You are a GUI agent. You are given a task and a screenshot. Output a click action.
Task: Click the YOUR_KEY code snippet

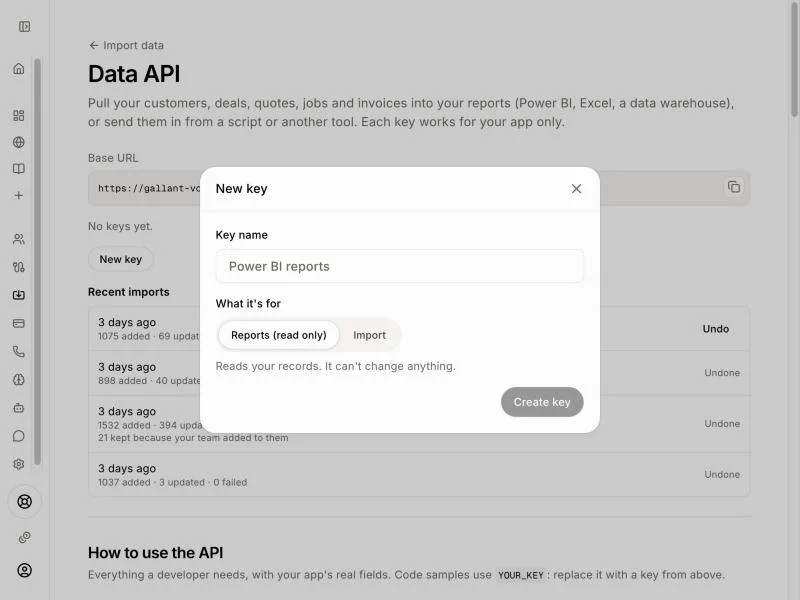(x=520, y=575)
